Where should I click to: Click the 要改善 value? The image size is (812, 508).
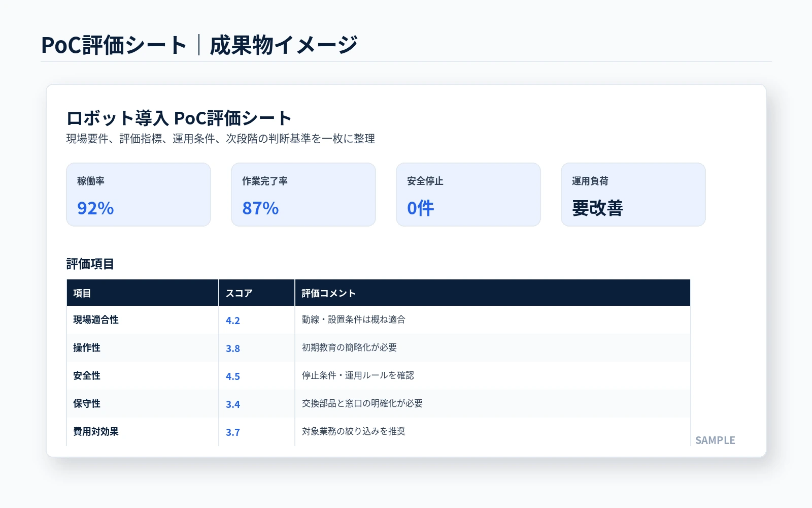pyautogui.click(x=597, y=208)
